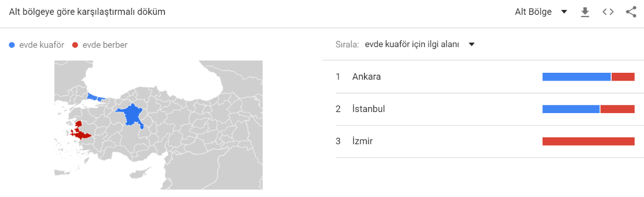Image resolution: width=644 pixels, height=197 pixels.
Task: Select the blue Ankara region on map
Action: coord(132,114)
